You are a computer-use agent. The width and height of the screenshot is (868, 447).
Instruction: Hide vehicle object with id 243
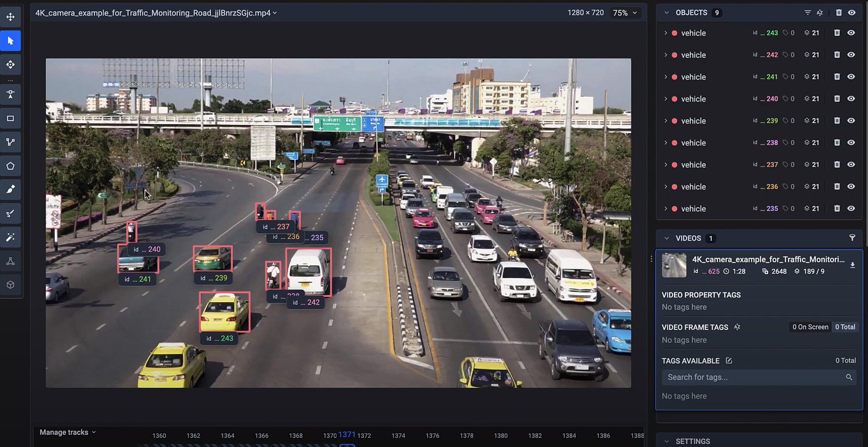[x=851, y=32]
